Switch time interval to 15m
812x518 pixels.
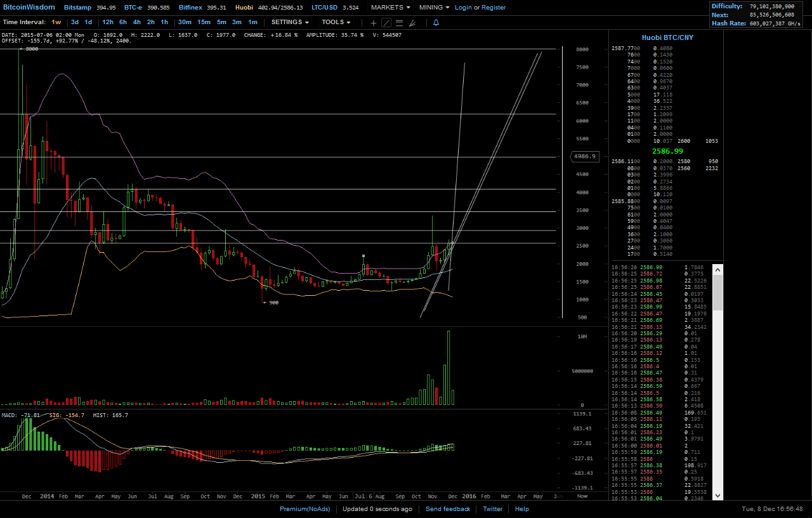pos(204,22)
